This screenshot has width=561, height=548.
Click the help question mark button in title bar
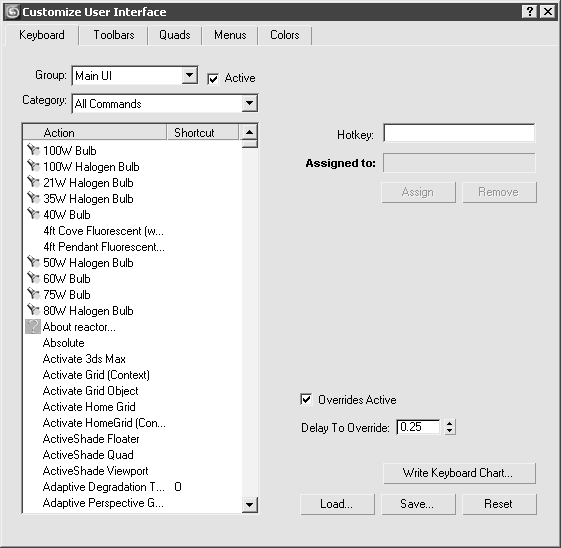(530, 12)
